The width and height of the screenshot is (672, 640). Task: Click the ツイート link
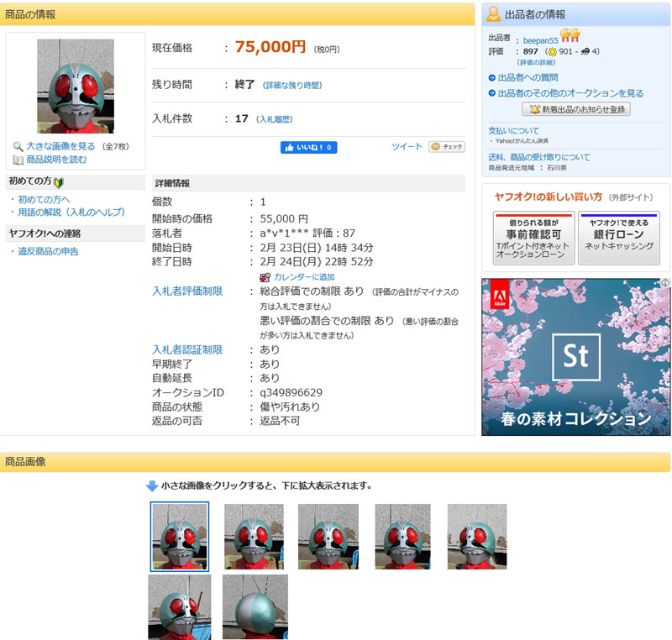tap(407, 146)
